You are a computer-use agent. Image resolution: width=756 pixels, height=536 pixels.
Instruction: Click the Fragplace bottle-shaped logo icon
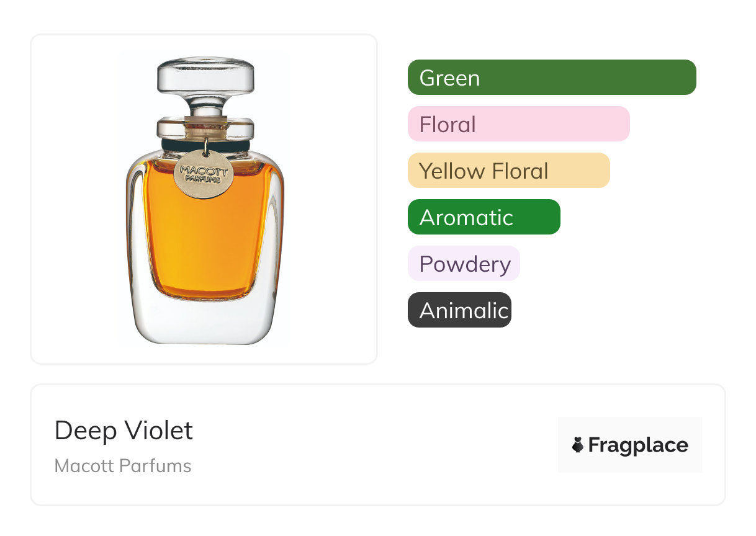[x=578, y=445]
